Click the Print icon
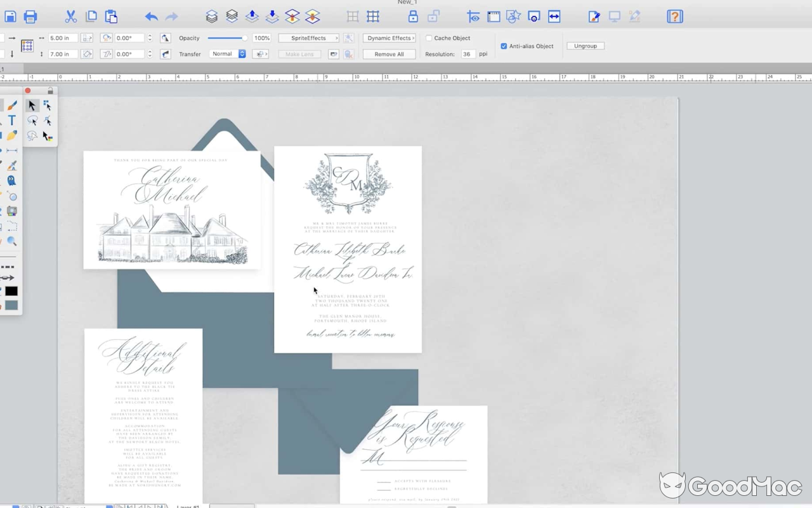Viewport: 812px width, 508px height. coord(30,16)
